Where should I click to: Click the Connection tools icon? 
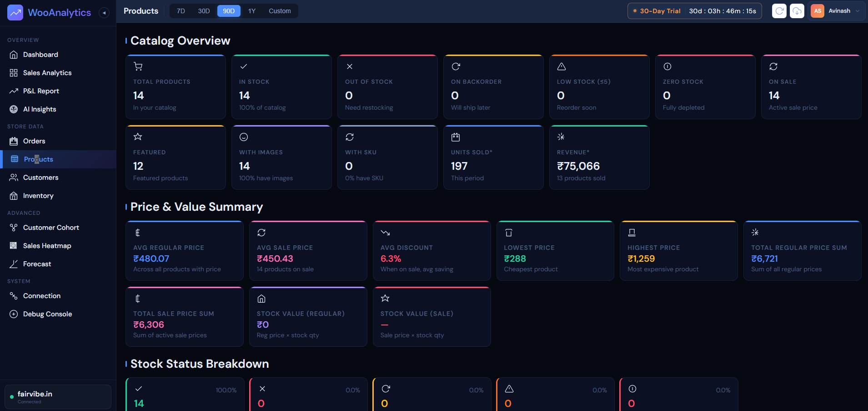click(14, 295)
